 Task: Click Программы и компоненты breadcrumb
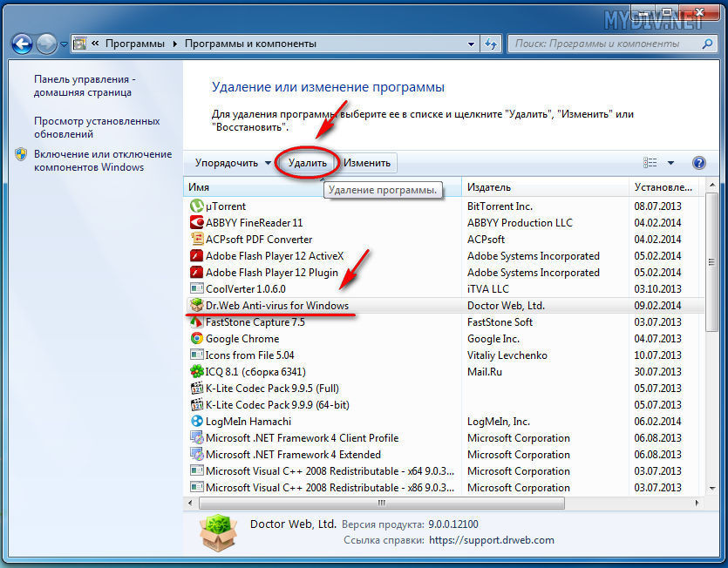tap(250, 44)
